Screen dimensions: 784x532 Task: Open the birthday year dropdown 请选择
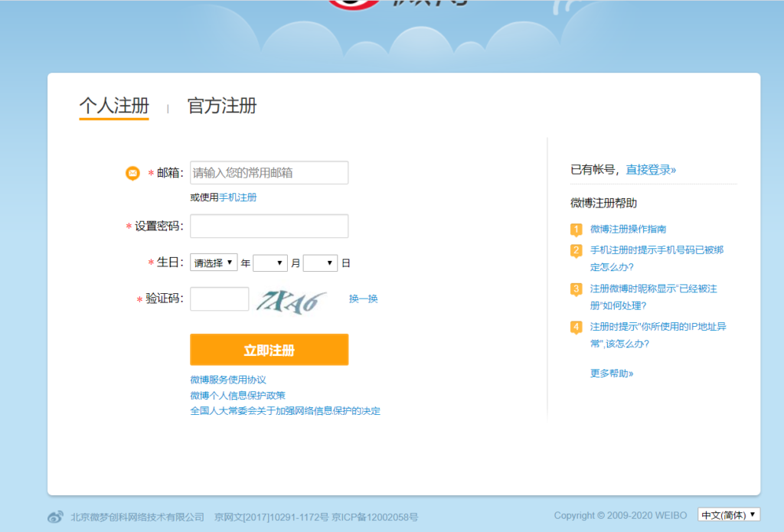(x=214, y=263)
